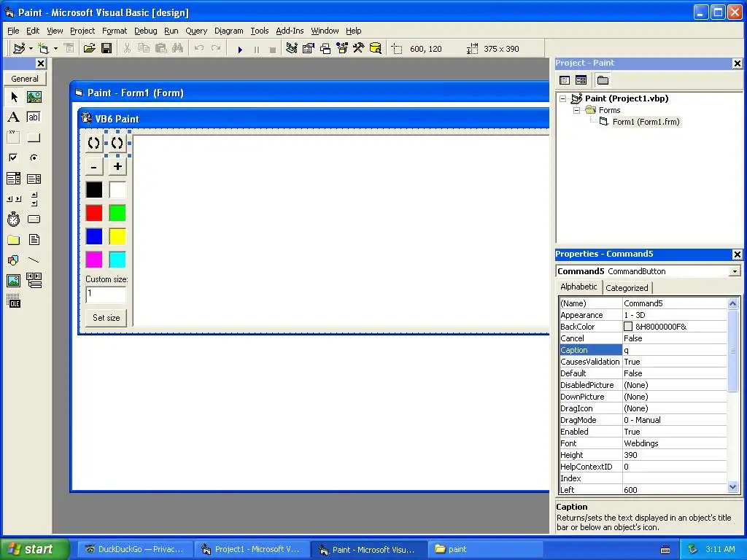Select the Image control tool
747x560 pixels.
[14, 281]
